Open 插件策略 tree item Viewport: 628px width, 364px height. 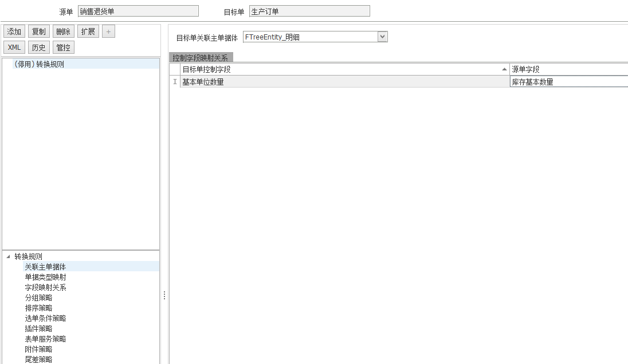[x=38, y=329]
